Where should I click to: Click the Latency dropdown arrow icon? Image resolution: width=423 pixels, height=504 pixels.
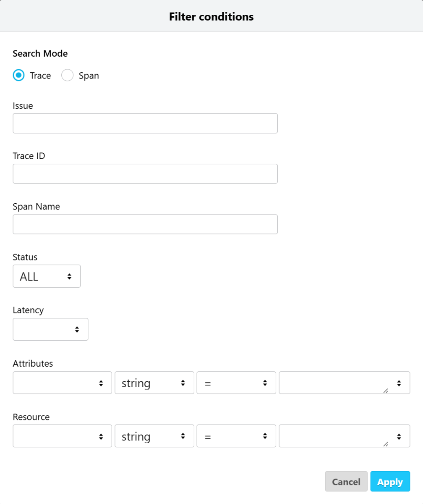[x=78, y=329]
